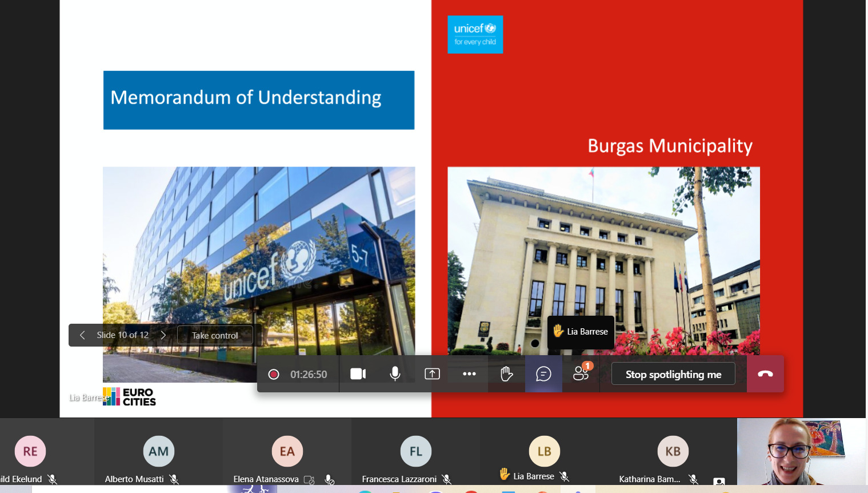868x493 pixels.
Task: Mute or unmute the microphone
Action: click(x=395, y=374)
